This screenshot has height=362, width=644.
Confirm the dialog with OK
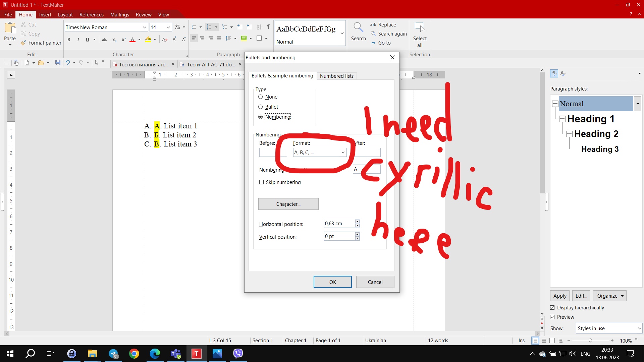[x=332, y=282]
